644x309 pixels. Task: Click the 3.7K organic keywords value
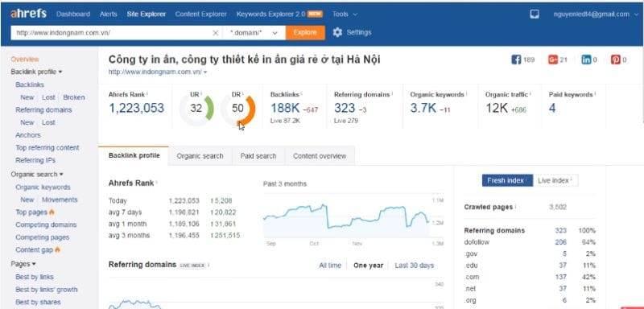pyautogui.click(x=423, y=109)
